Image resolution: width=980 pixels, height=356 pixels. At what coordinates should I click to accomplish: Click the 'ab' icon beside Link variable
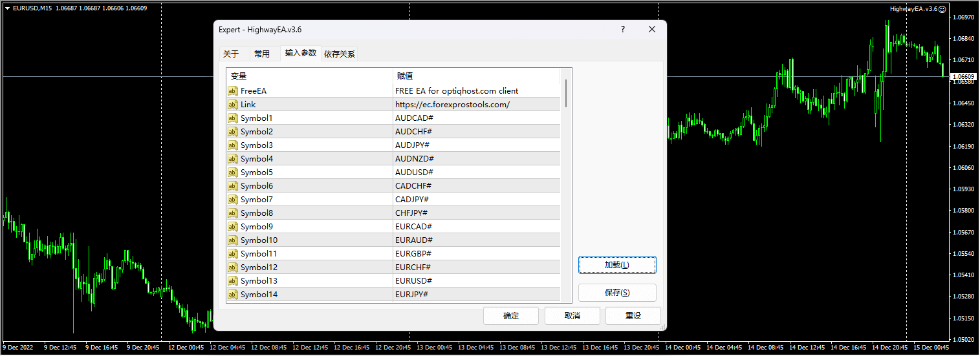tap(233, 105)
